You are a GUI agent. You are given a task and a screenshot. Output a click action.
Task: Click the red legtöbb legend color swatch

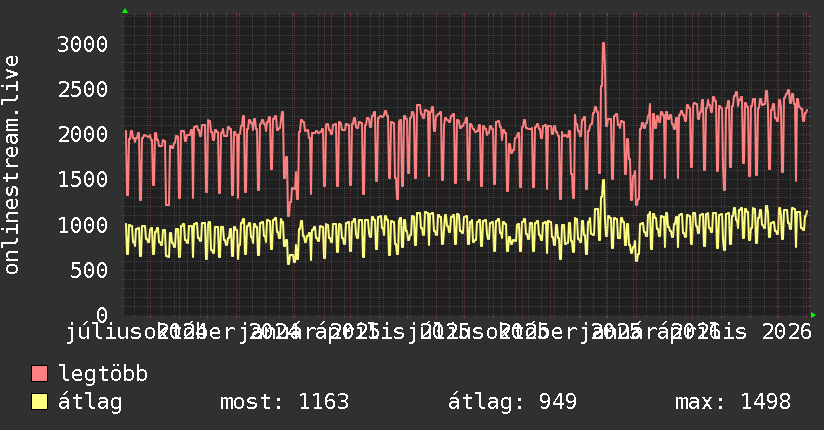(x=39, y=374)
